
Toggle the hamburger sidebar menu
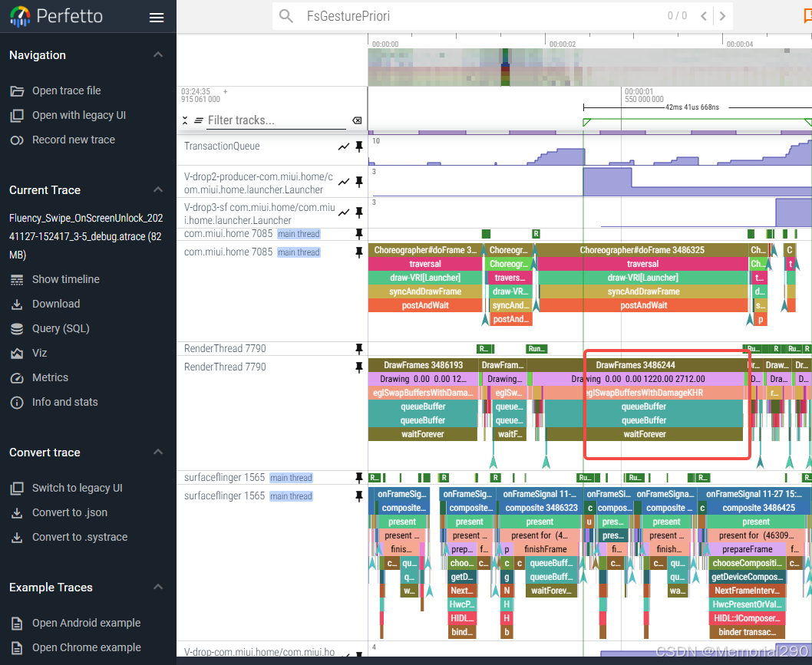157,17
